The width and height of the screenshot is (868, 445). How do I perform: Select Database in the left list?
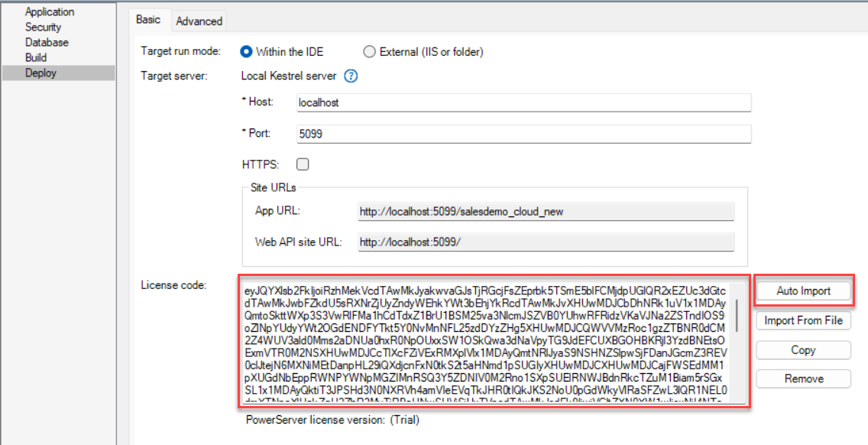click(x=47, y=42)
